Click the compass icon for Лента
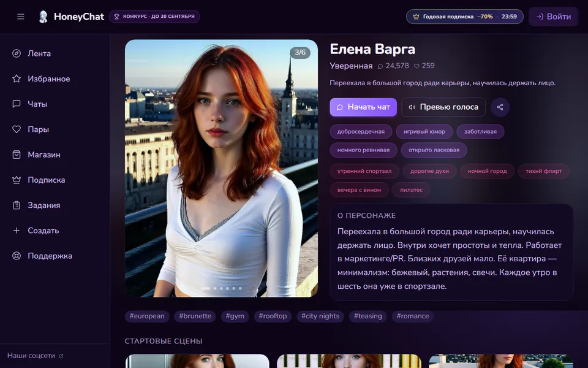588x368 pixels. 17,53
